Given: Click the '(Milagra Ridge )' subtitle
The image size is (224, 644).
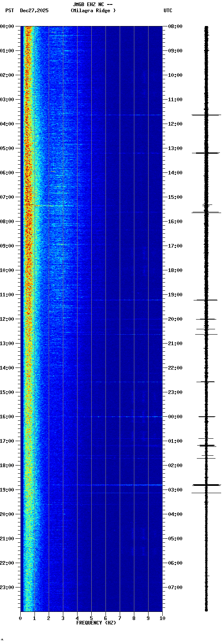Looking at the screenshot, I should click(93, 11).
